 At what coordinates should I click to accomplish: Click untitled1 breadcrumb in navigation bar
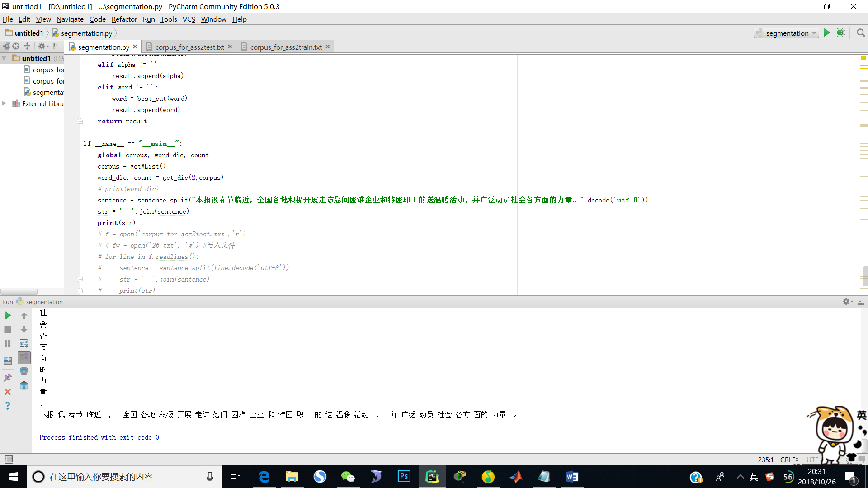(x=24, y=33)
